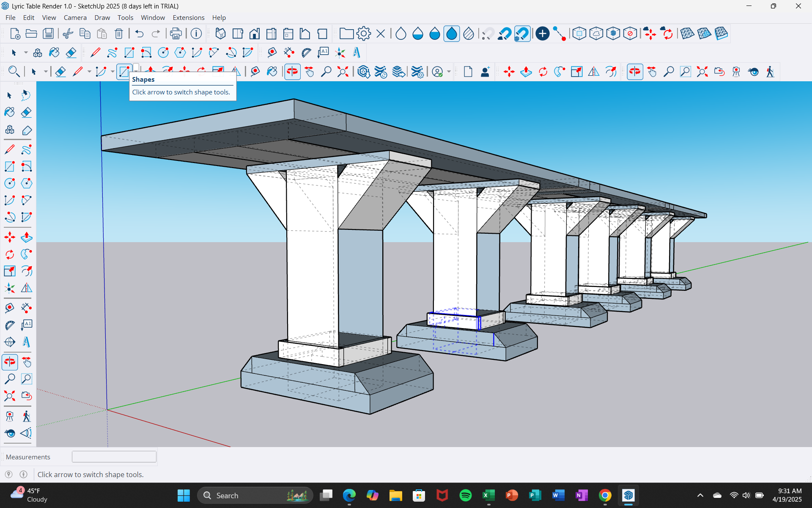Viewport: 812px width, 508px height.
Task: Click the Tape Measure tool in left toolbar
Action: pyautogui.click(x=9, y=308)
